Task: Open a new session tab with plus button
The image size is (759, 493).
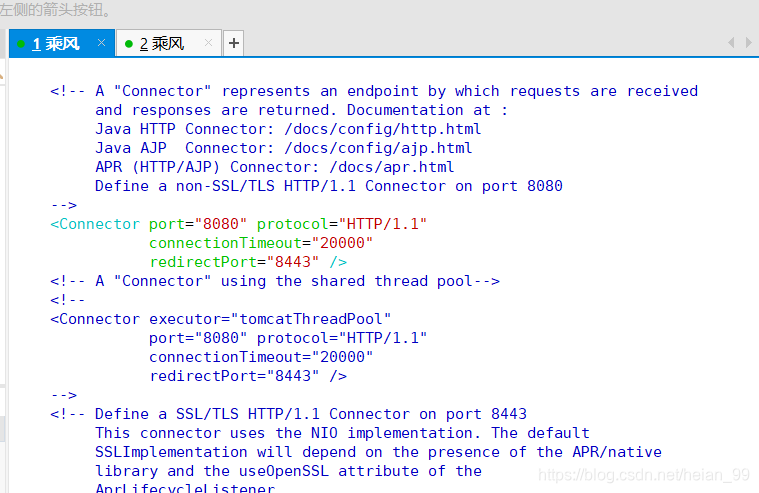Action: (x=233, y=43)
